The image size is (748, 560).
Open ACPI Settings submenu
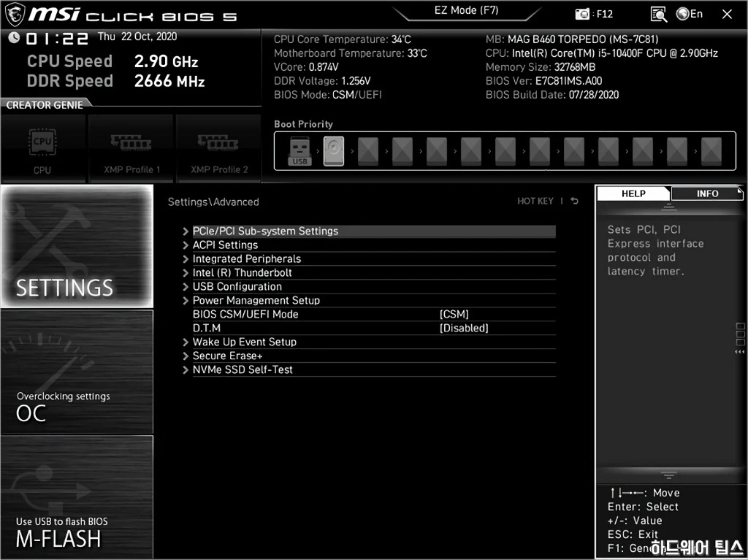click(374, 245)
